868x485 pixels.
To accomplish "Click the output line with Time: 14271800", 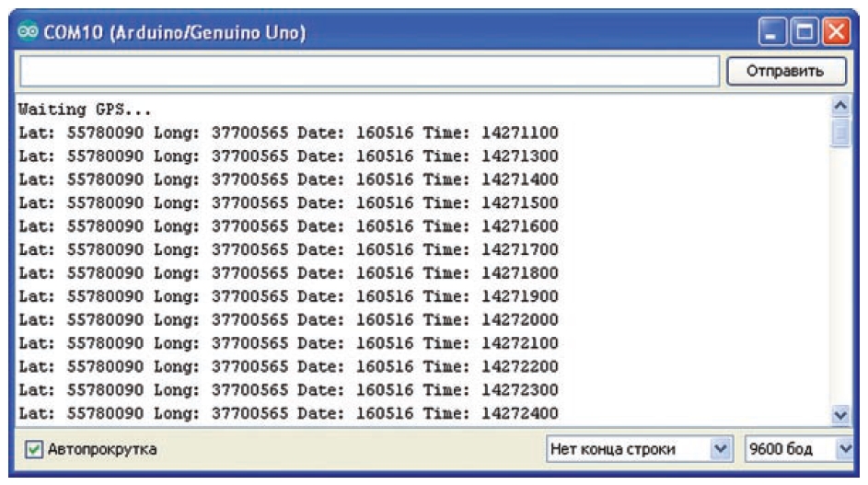I will pos(288,273).
